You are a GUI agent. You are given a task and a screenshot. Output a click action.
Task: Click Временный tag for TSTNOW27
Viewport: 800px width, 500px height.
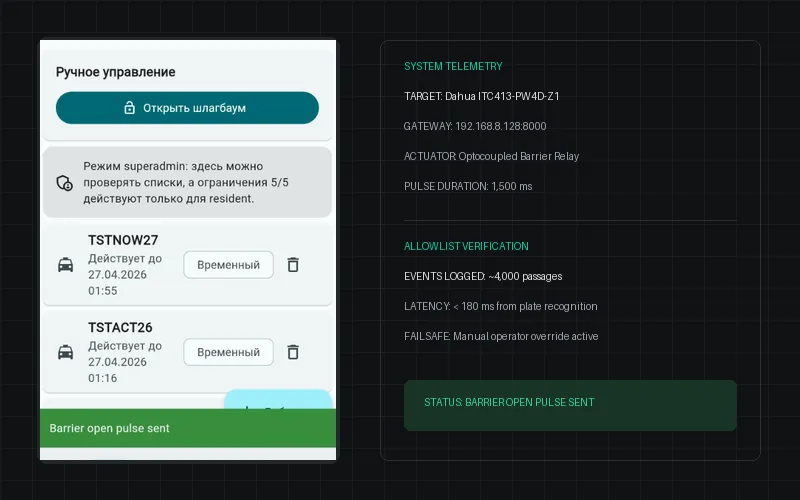tap(229, 265)
